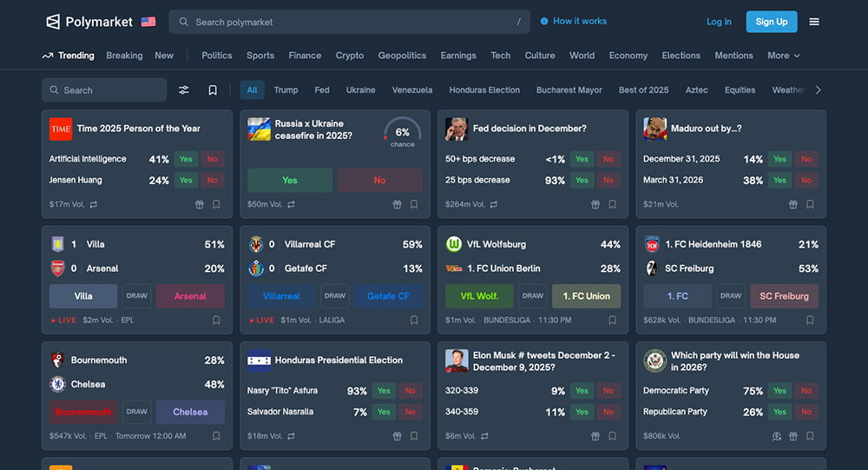
Task: Expand the More categories dropdown
Action: (x=783, y=56)
